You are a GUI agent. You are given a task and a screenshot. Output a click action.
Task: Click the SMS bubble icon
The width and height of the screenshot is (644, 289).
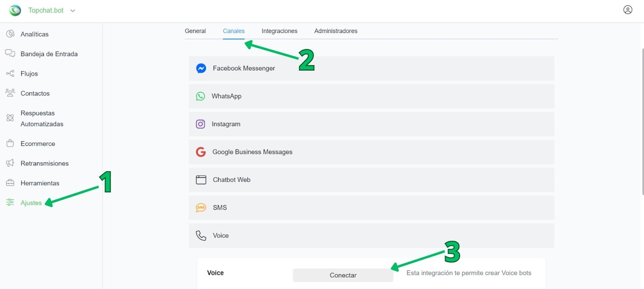tap(201, 208)
